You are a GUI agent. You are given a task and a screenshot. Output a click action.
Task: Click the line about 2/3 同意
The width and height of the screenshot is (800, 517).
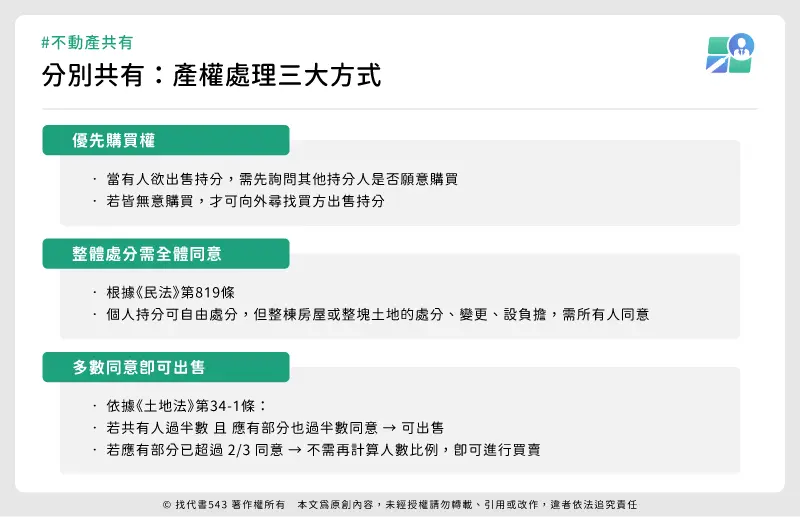[323, 450]
